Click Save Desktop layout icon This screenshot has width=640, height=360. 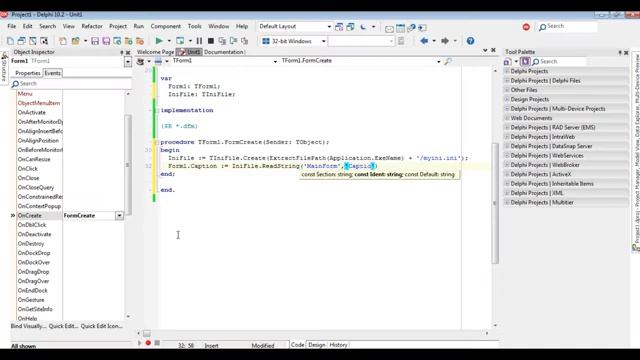pyautogui.click(x=339, y=27)
